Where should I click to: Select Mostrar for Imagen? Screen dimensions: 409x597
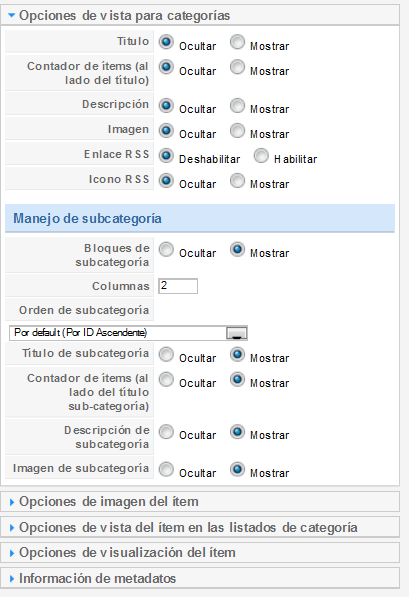click(x=237, y=130)
